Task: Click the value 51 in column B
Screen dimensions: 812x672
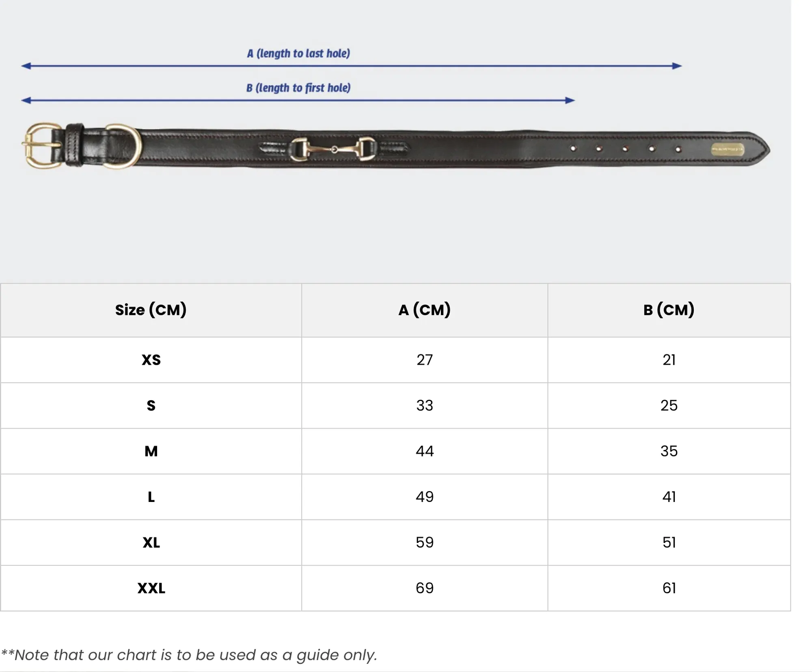Action: (x=669, y=543)
